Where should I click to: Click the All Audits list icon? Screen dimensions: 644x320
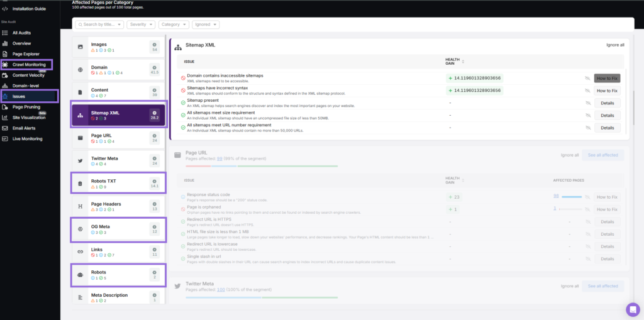(5, 33)
